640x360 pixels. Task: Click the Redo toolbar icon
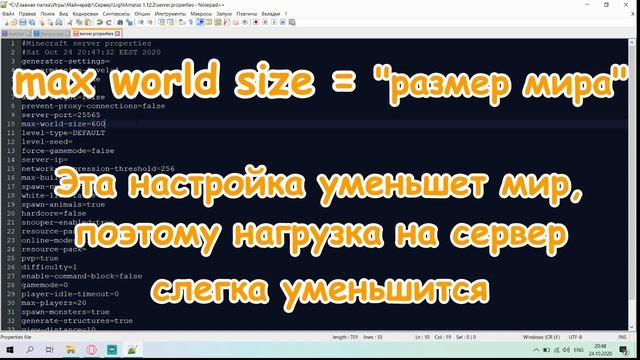(x=109, y=22)
